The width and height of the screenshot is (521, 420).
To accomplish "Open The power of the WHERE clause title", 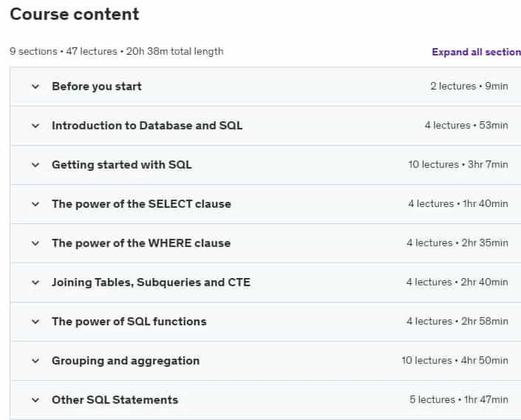I will coord(141,243).
